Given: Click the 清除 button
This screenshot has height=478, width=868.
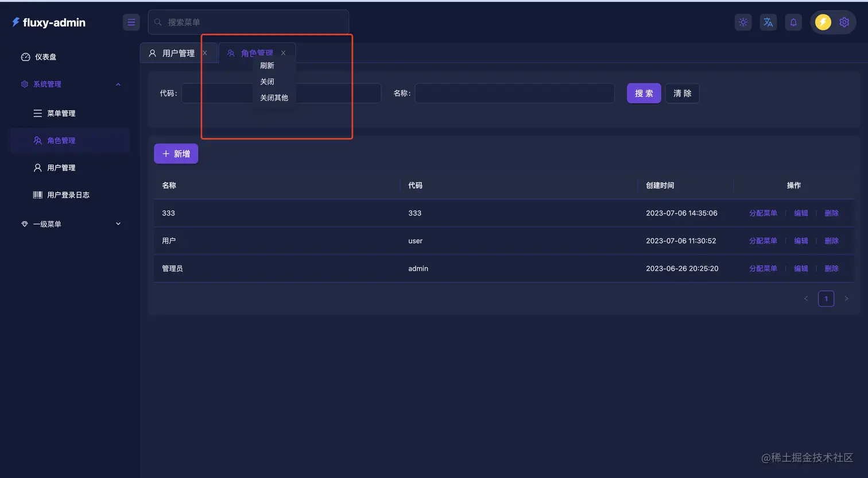Looking at the screenshot, I should tap(682, 93).
